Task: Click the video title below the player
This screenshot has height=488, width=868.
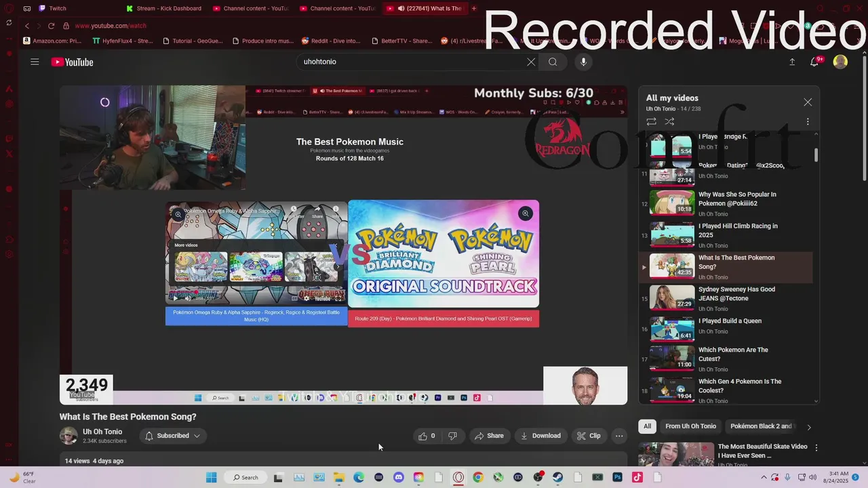Action: pos(127,417)
